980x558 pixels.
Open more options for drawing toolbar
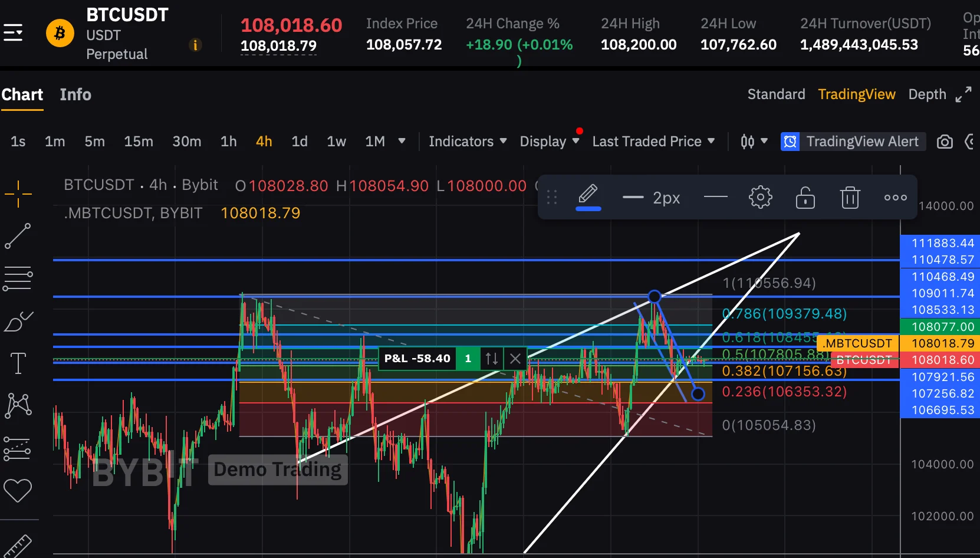pyautogui.click(x=896, y=198)
